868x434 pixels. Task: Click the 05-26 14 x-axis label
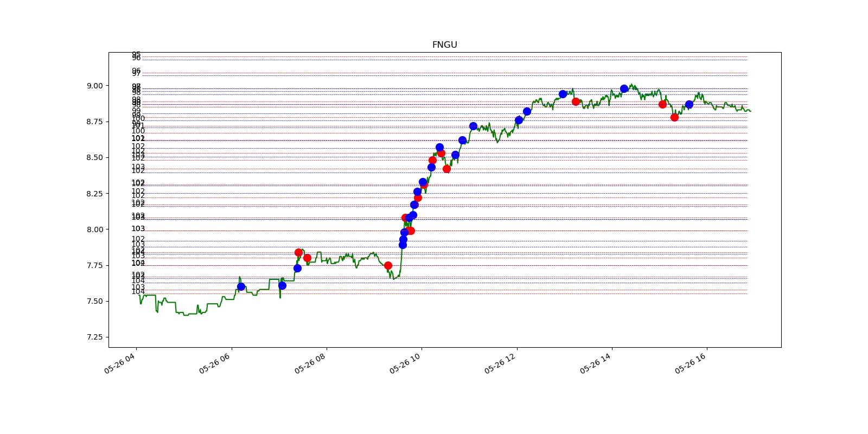point(596,363)
